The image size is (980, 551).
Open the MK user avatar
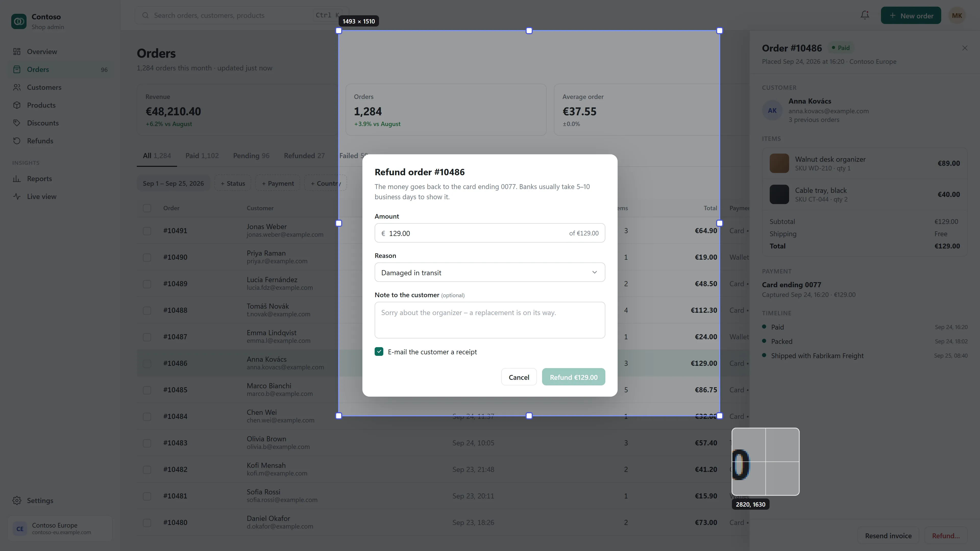click(x=957, y=16)
